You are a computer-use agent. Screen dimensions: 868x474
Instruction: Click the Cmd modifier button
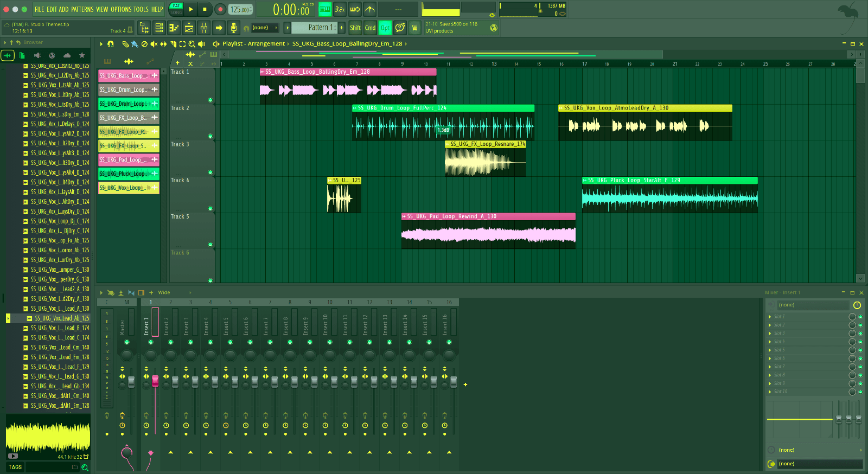(370, 28)
